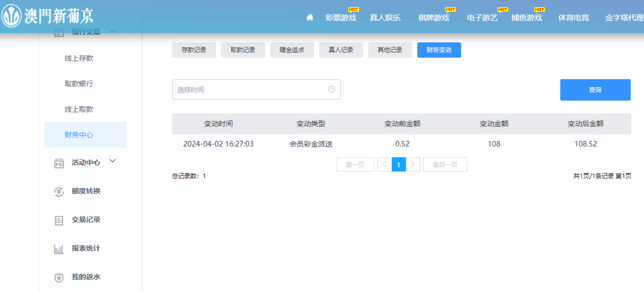Image resolution: width=644 pixels, height=291 pixels.
Task: Click the 我的返水 shield icon
Action: 59,278
